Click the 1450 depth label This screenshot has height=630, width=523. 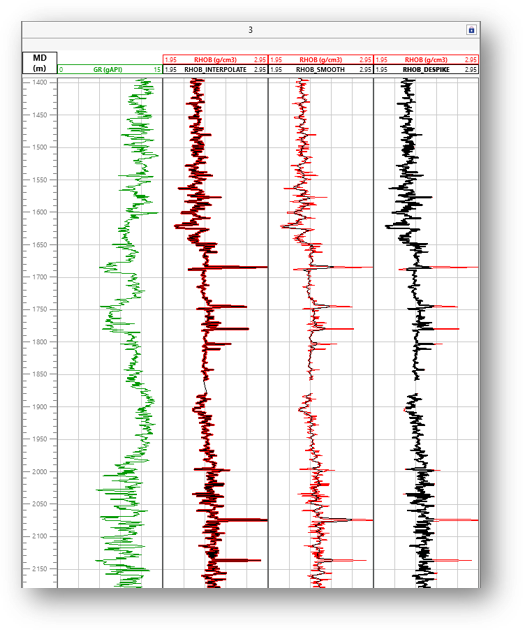click(x=40, y=115)
